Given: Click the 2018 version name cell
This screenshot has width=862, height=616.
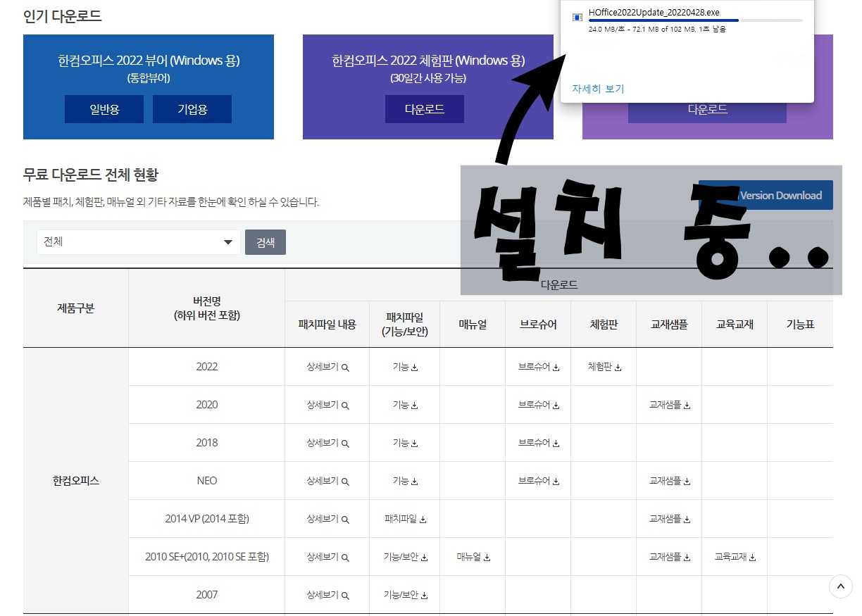Looking at the screenshot, I should click(x=207, y=443).
